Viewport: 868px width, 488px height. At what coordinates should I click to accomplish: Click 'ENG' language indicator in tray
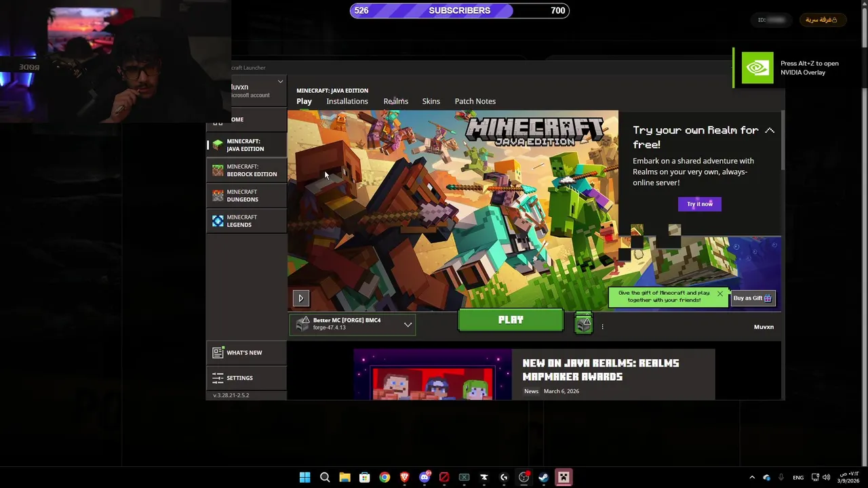[x=798, y=478]
